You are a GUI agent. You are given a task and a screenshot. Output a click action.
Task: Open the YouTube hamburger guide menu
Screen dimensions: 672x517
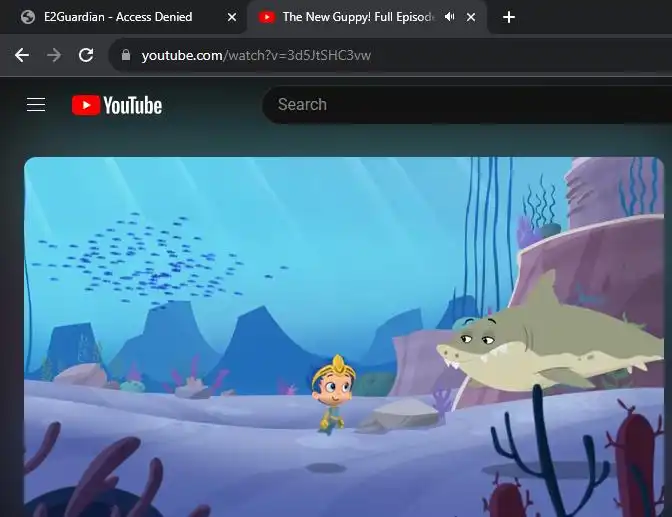(36, 105)
